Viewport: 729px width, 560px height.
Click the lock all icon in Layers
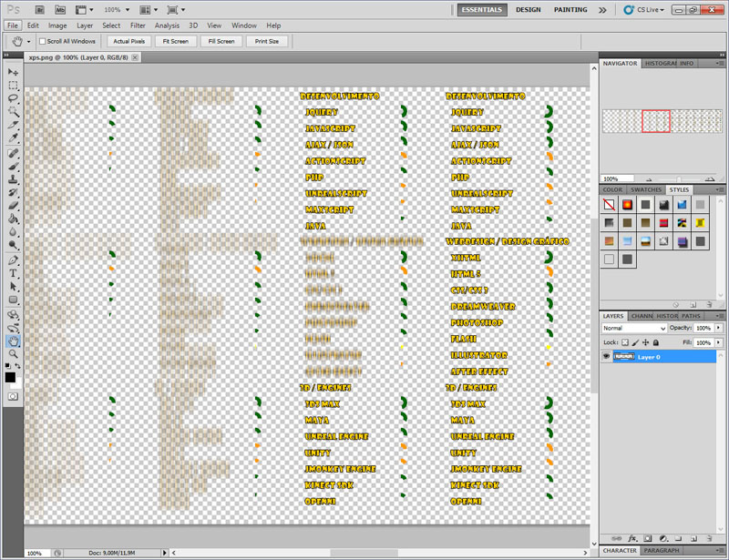click(657, 342)
